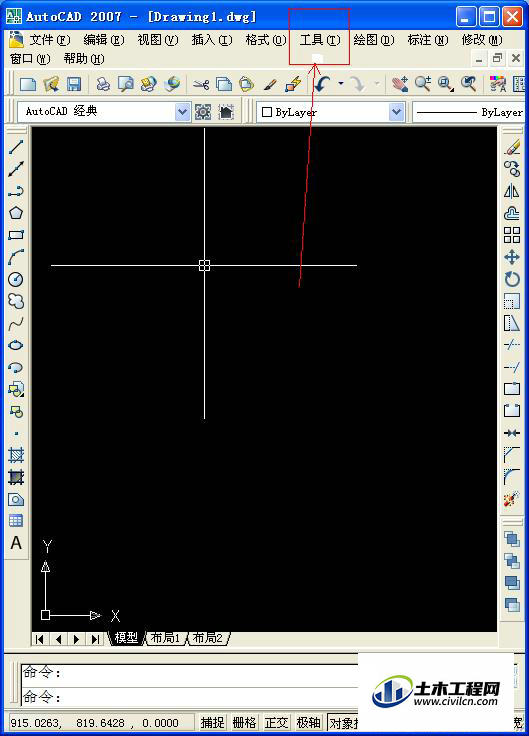Image resolution: width=529 pixels, height=736 pixels.
Task: Click the Match Properties brush icon
Action: click(x=270, y=84)
